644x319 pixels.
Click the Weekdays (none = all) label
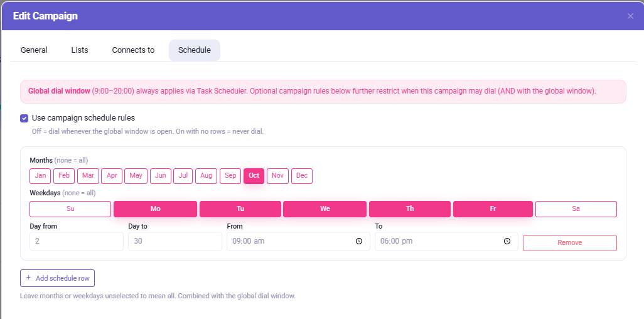click(62, 193)
